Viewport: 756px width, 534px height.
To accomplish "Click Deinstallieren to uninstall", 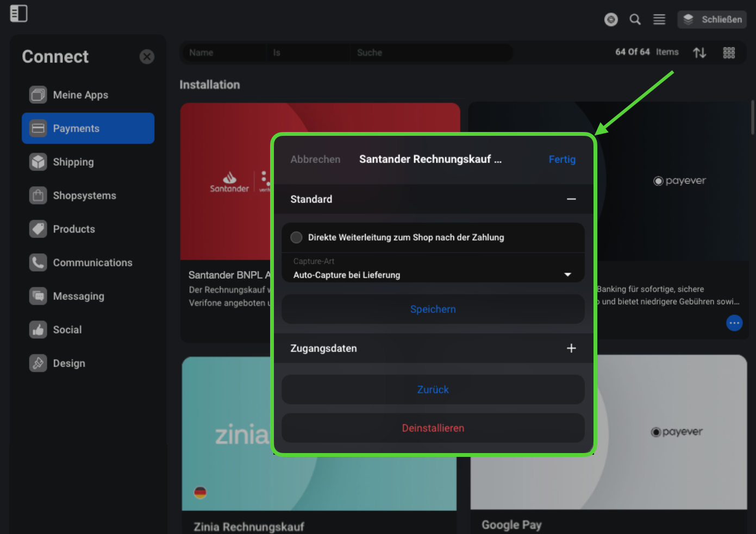I will click(x=433, y=428).
